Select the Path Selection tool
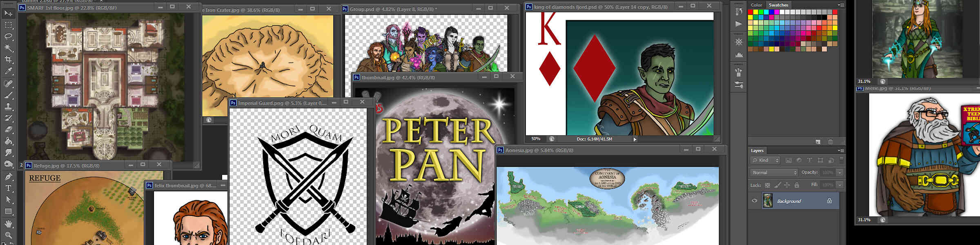 coord(8,200)
